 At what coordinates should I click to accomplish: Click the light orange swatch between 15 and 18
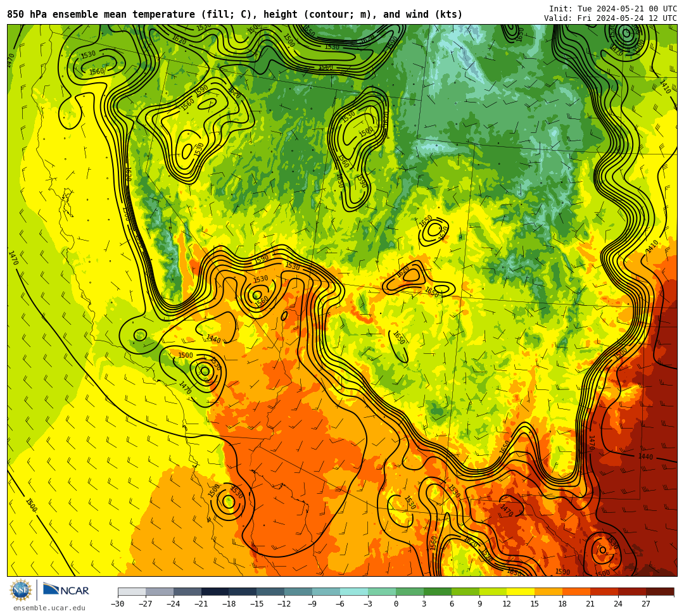point(548,591)
